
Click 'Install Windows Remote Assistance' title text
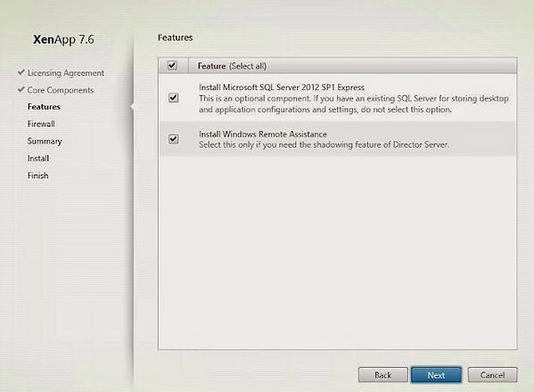coord(263,134)
